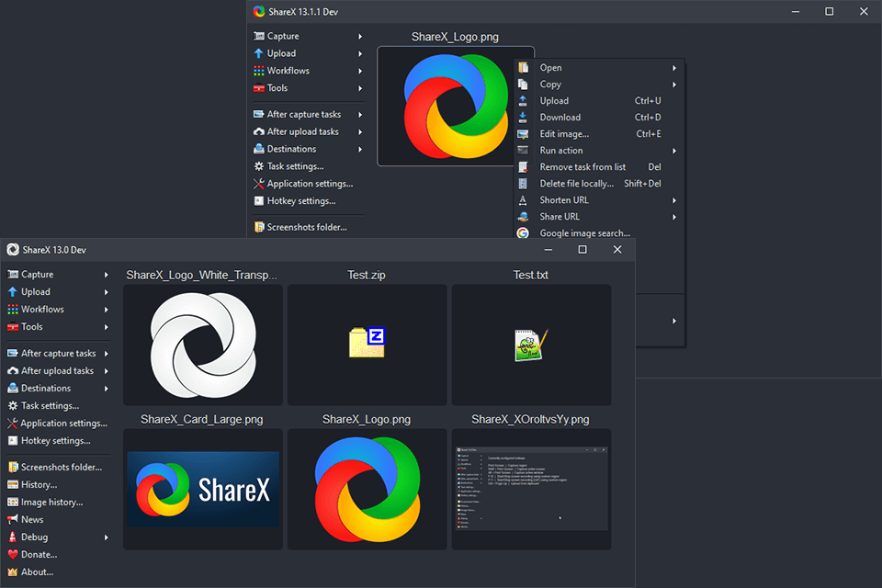
Task: Select Google image search from the context menu
Action: (585, 232)
